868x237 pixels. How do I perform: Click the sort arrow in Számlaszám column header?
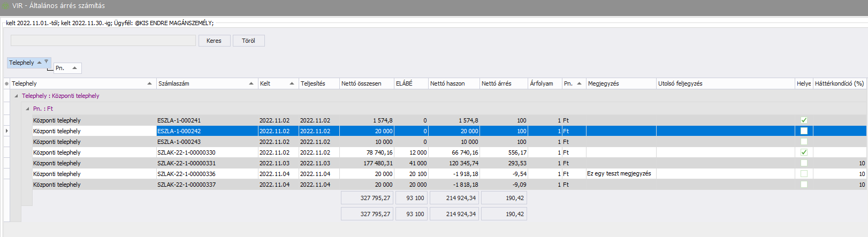pyautogui.click(x=251, y=83)
